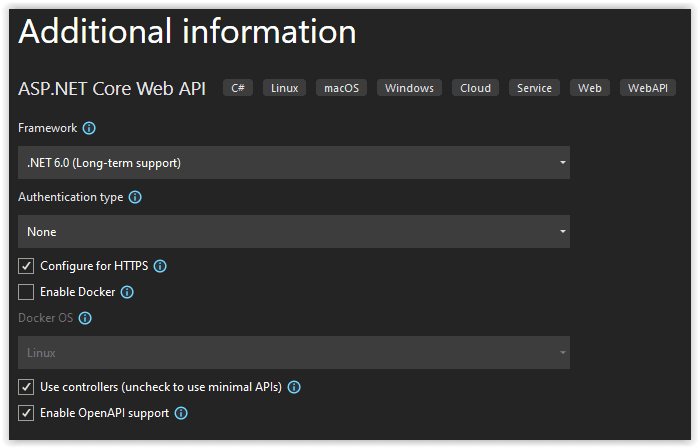699x448 pixels.
Task: Show info for Enable Docker
Action: (127, 292)
